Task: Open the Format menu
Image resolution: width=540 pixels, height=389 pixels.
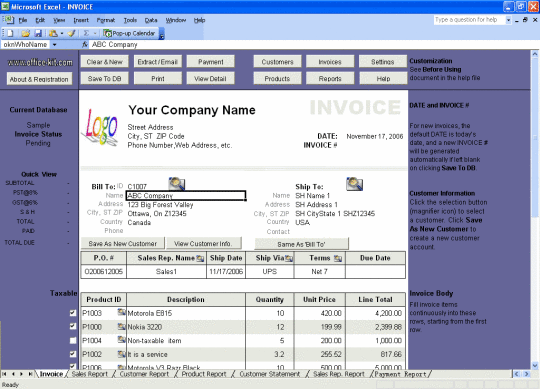Action: pos(106,20)
